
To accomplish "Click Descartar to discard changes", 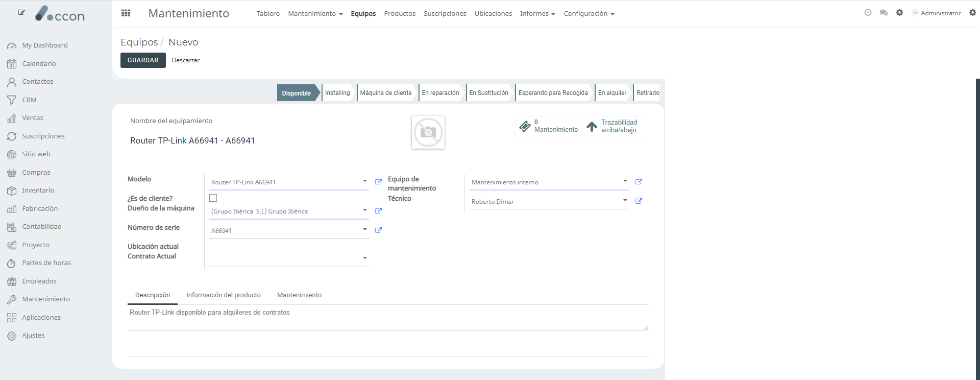I will [186, 60].
